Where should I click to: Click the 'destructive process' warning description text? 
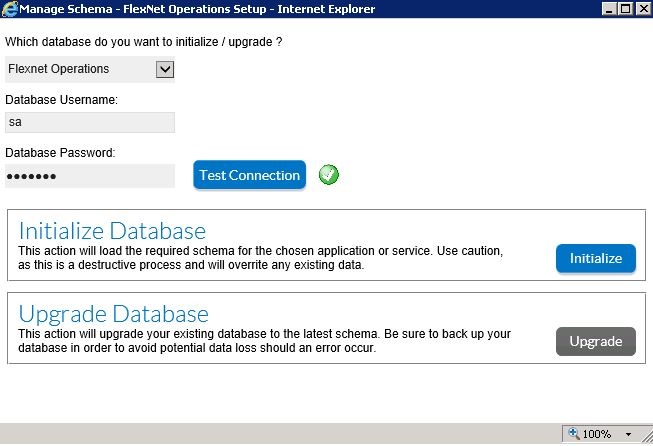point(261,258)
